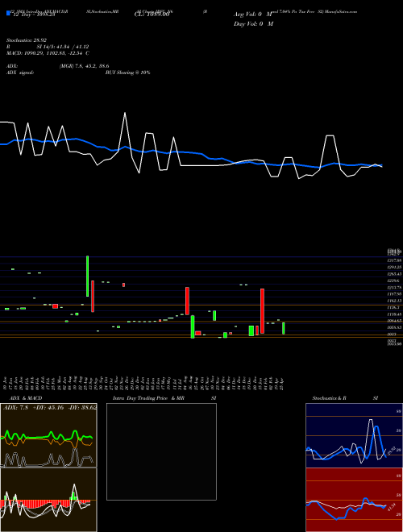
Task: Click the blue Stochastics chart thumbnail
Action: (x=354, y=435)
